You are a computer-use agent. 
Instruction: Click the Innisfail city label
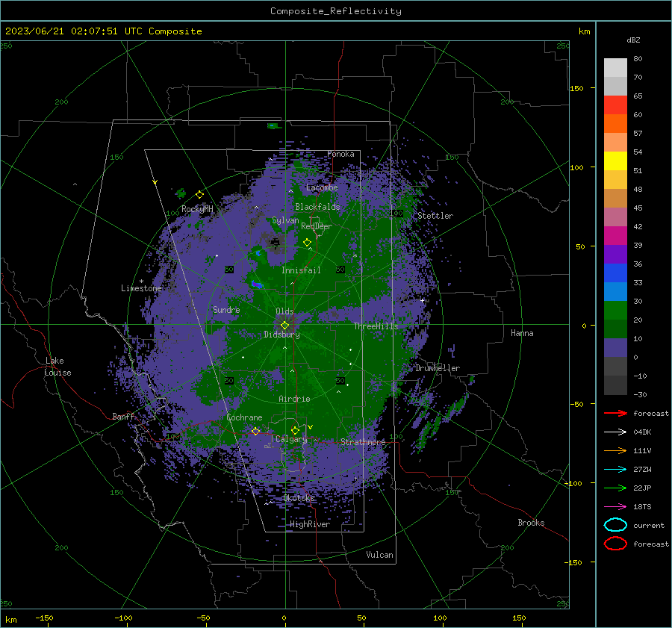tap(301, 270)
